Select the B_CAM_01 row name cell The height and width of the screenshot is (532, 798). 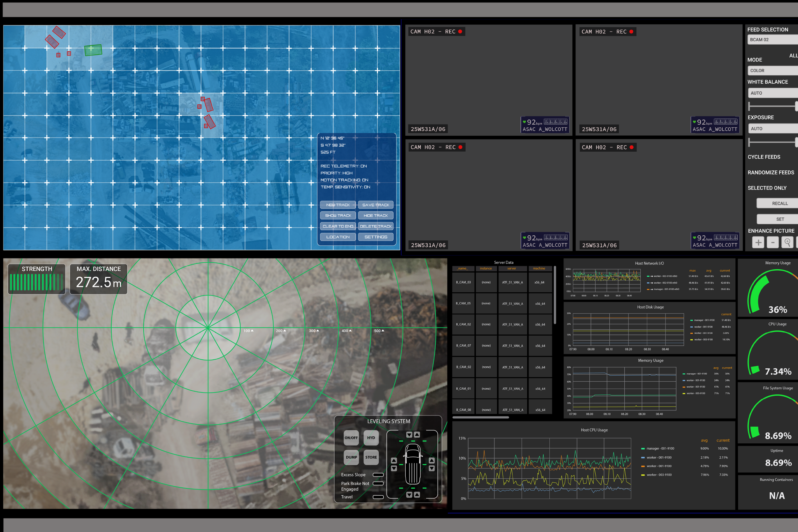[463, 388]
